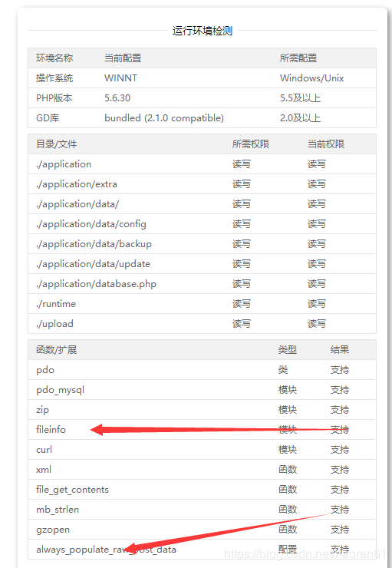Select the 'file_get_contents' function entry
This screenshot has height=568, width=392.
pyautogui.click(x=72, y=490)
